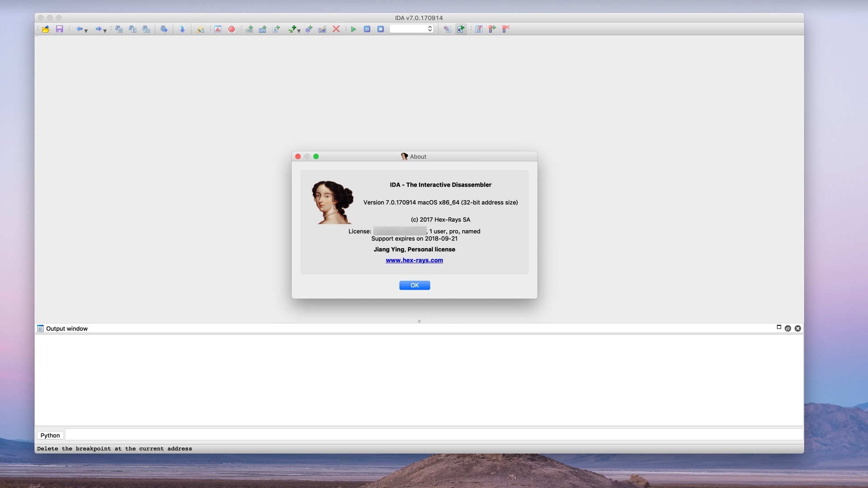Click the green plus string style icon
Image resolution: width=868 pixels, height=488 pixels.
292,29
